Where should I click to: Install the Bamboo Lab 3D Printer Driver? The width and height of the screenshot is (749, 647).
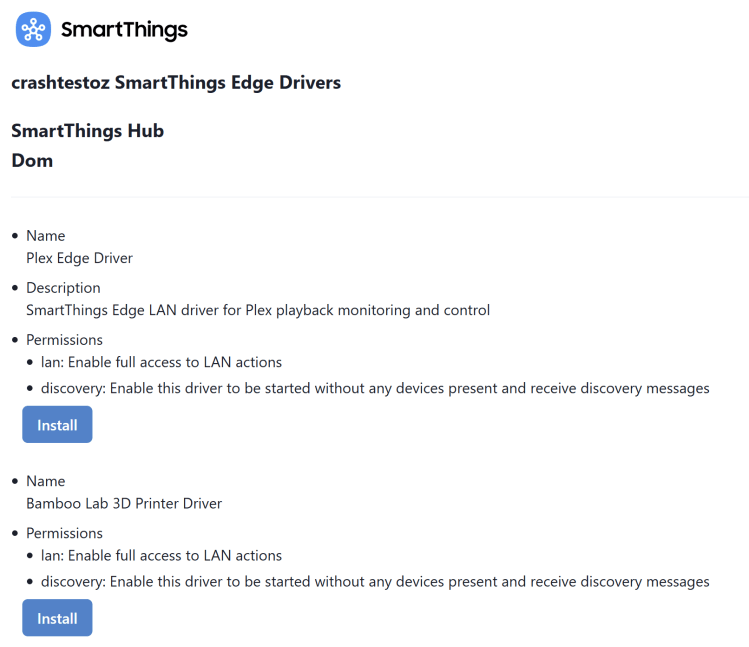[57, 618]
